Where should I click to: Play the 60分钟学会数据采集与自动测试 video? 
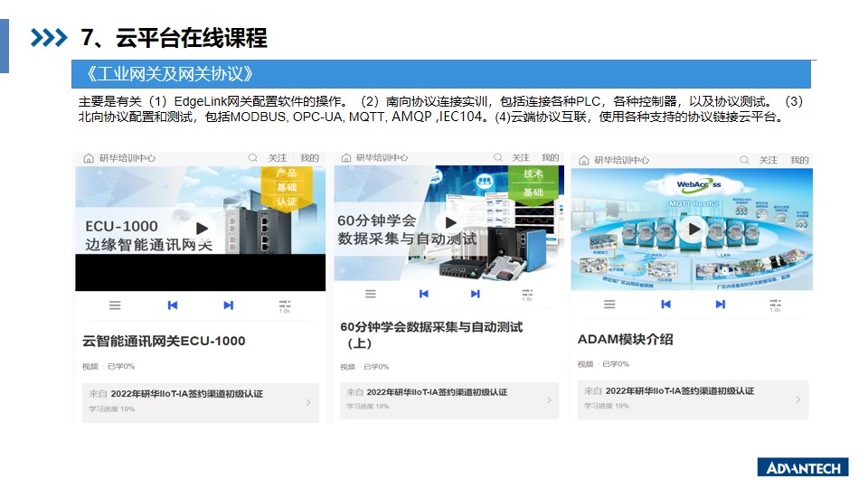point(450,222)
